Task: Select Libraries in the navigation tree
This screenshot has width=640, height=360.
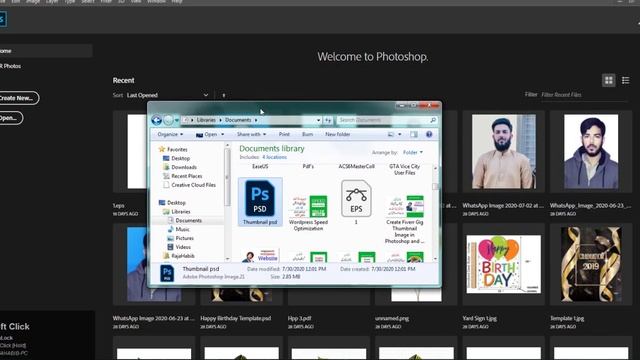Action: coord(177,212)
